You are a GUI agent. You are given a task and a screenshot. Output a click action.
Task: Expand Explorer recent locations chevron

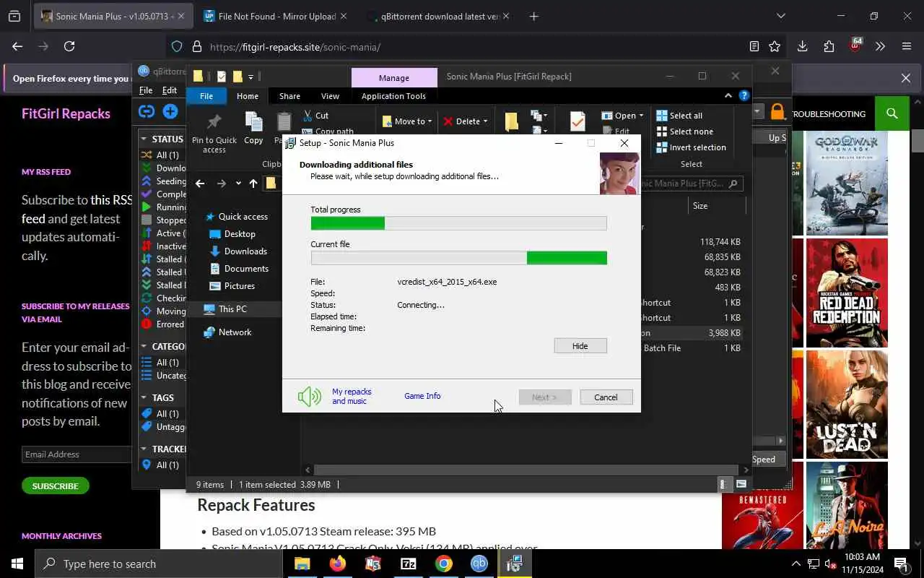click(238, 184)
